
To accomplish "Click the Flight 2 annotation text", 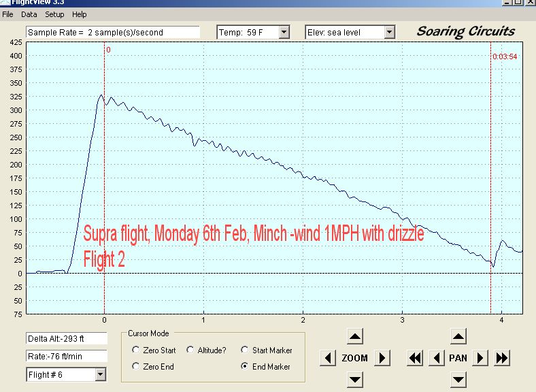I will pyautogui.click(x=104, y=259).
